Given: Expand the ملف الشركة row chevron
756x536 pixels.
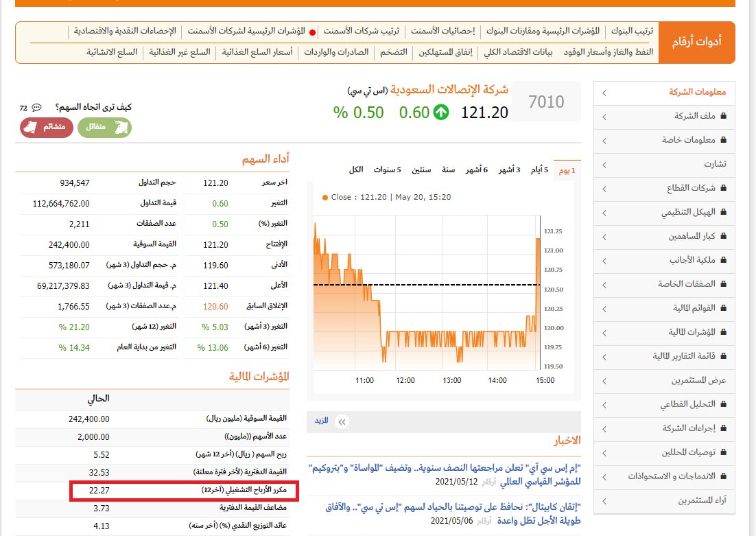Looking at the screenshot, I should 604,116.
